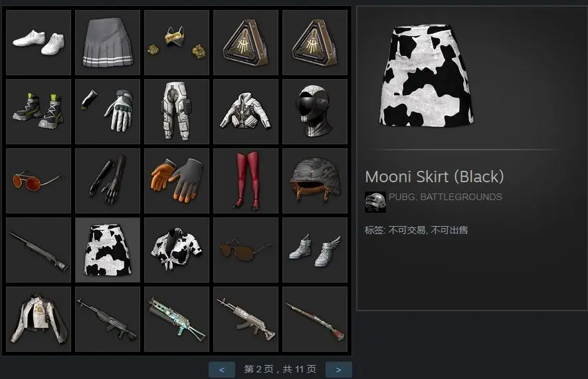Viewport: 588px width, 379px height.
Task: Select the first triangular crate item
Action: (246, 43)
